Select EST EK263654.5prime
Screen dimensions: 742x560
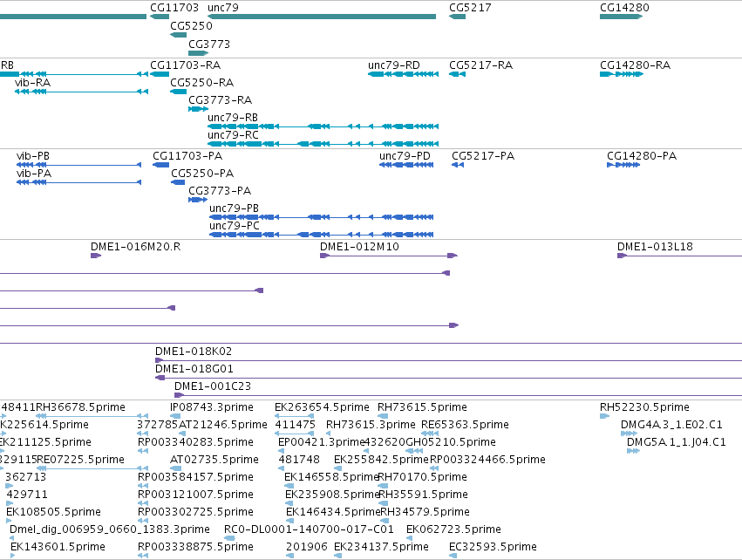point(295,416)
